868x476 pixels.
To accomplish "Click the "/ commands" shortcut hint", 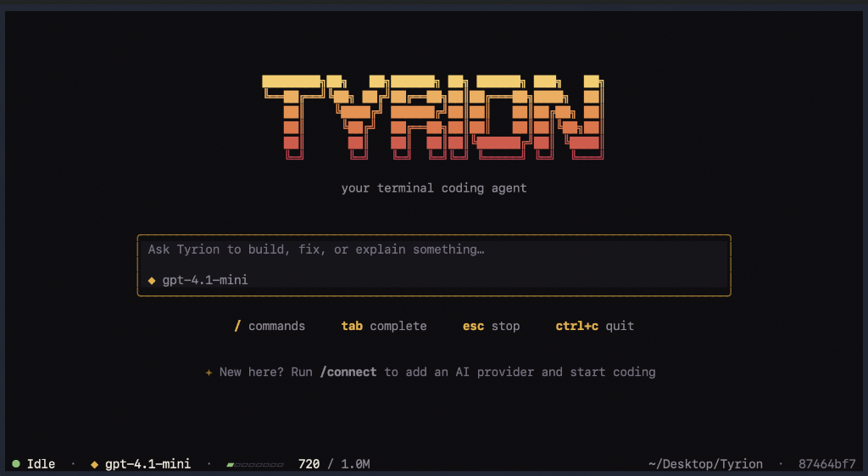I will (270, 326).
